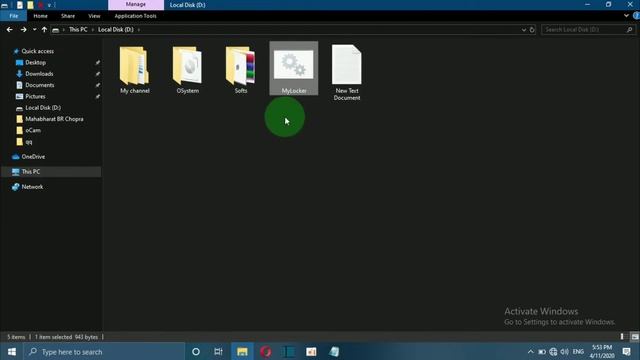Click Local Disk (D:) breadcrumb segment
The width and height of the screenshot is (640, 360).
tap(116, 29)
